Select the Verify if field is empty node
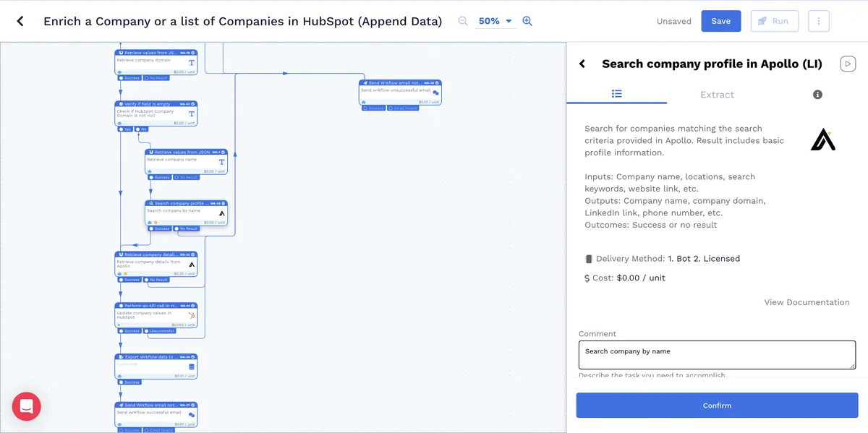This screenshot has height=433, width=868. 156,114
